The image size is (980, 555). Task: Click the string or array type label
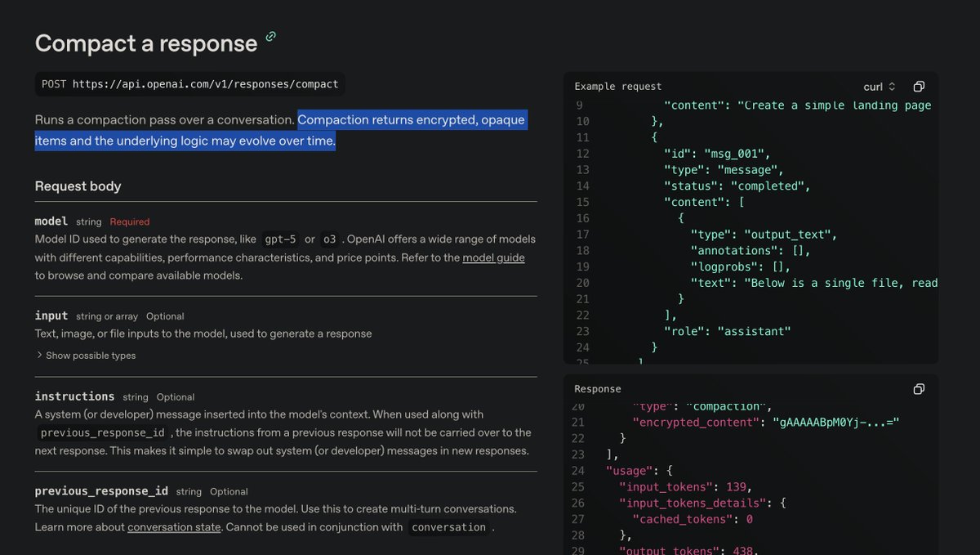point(107,316)
